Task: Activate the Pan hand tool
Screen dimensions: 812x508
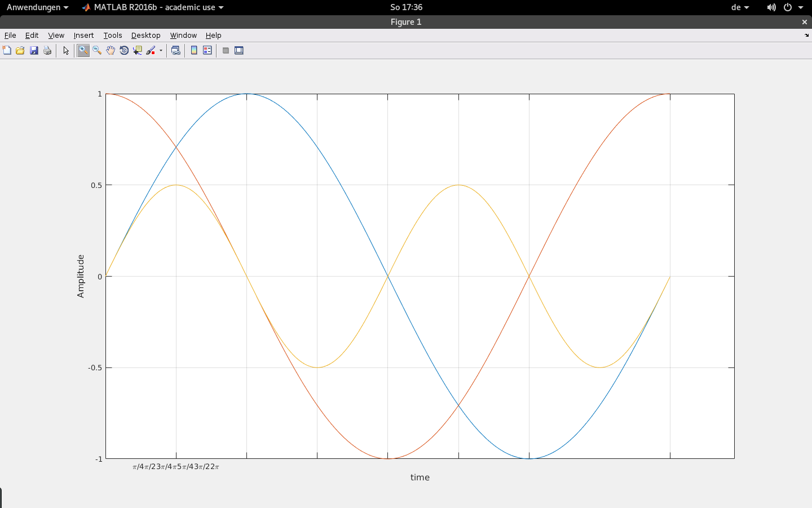Action: [x=111, y=50]
